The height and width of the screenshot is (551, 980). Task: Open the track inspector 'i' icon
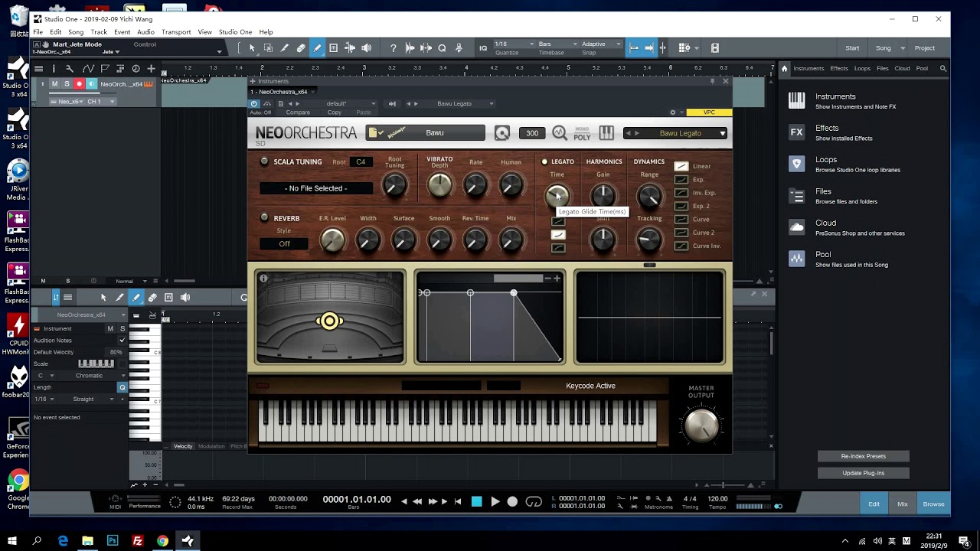click(54, 68)
